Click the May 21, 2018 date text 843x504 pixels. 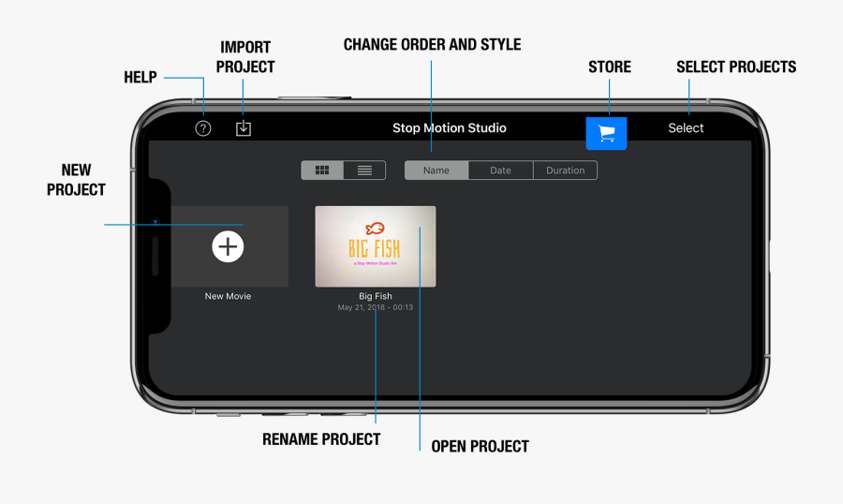coord(375,307)
